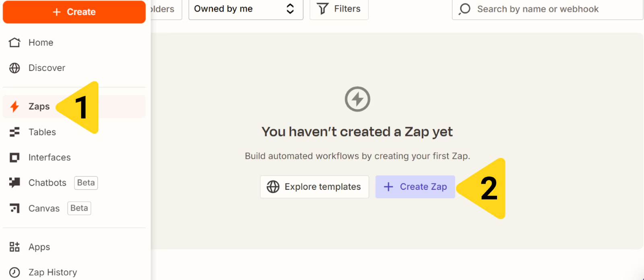Navigate to Zap History
The height and width of the screenshot is (280, 644).
click(x=52, y=272)
